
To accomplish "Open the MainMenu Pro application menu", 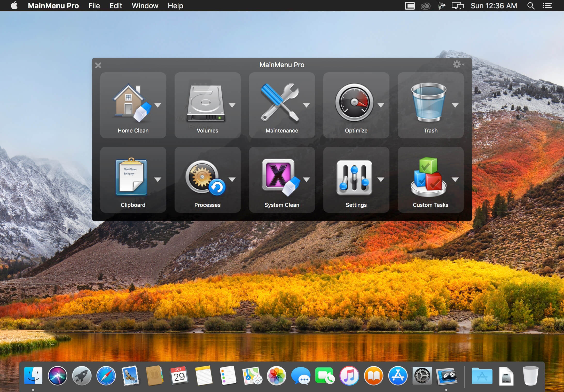I will (x=53, y=6).
